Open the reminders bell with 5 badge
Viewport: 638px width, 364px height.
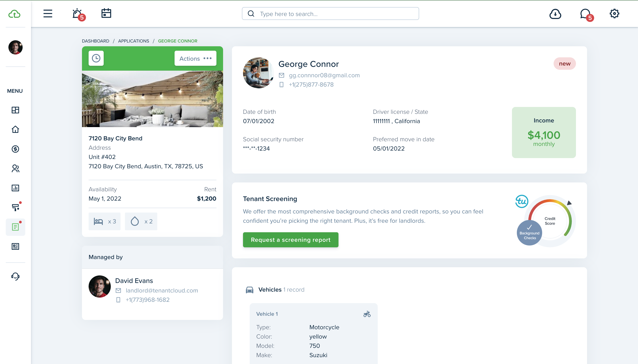click(x=77, y=14)
